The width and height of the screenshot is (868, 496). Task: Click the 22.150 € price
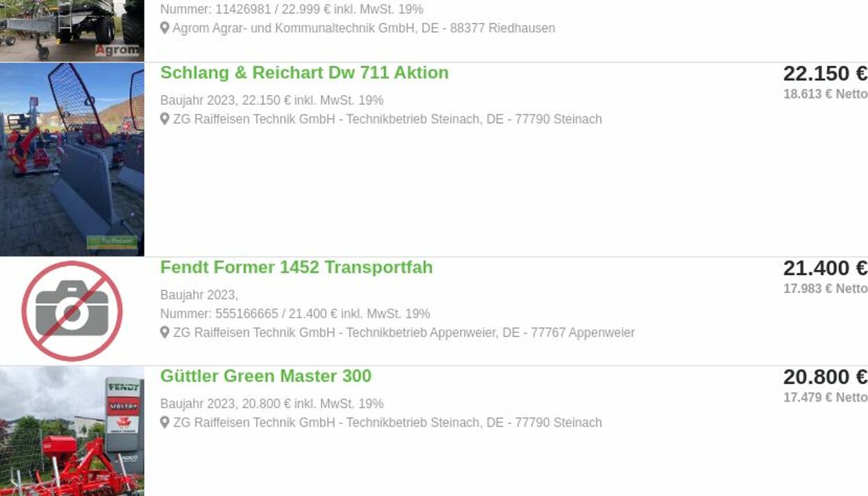pyautogui.click(x=825, y=74)
